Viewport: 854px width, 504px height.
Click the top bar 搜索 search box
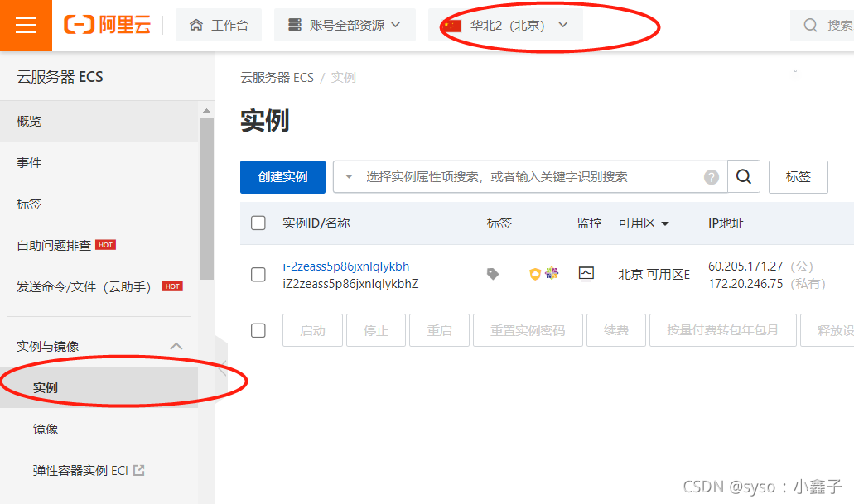[x=823, y=25]
